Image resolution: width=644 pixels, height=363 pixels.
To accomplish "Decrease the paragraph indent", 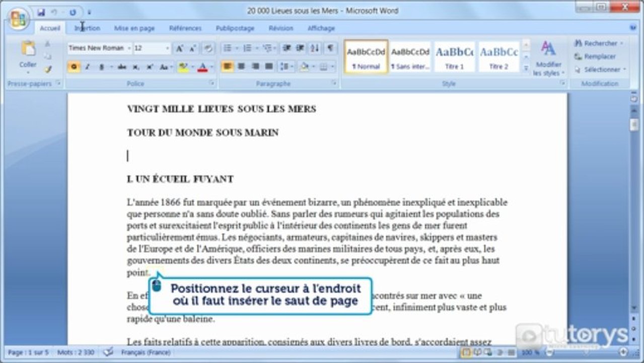I will (287, 48).
